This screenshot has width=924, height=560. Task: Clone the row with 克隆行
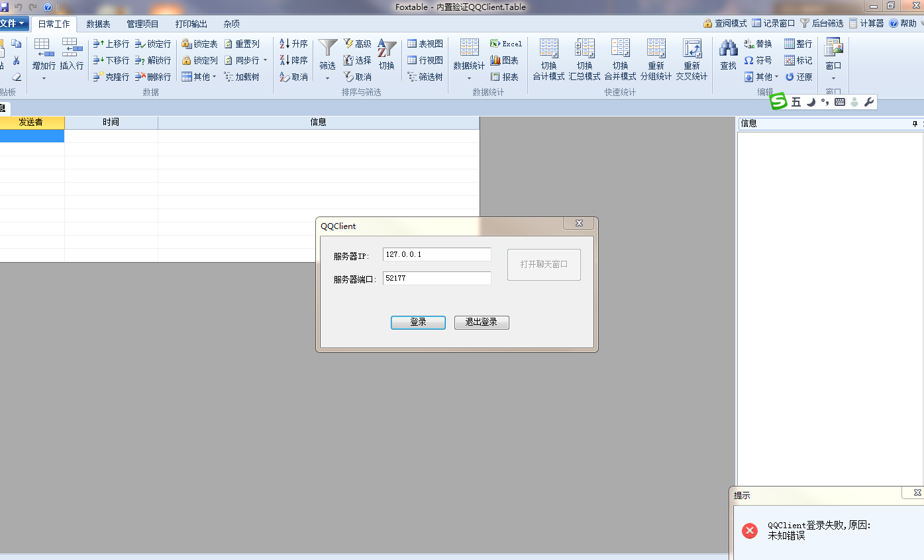pyautogui.click(x=111, y=77)
